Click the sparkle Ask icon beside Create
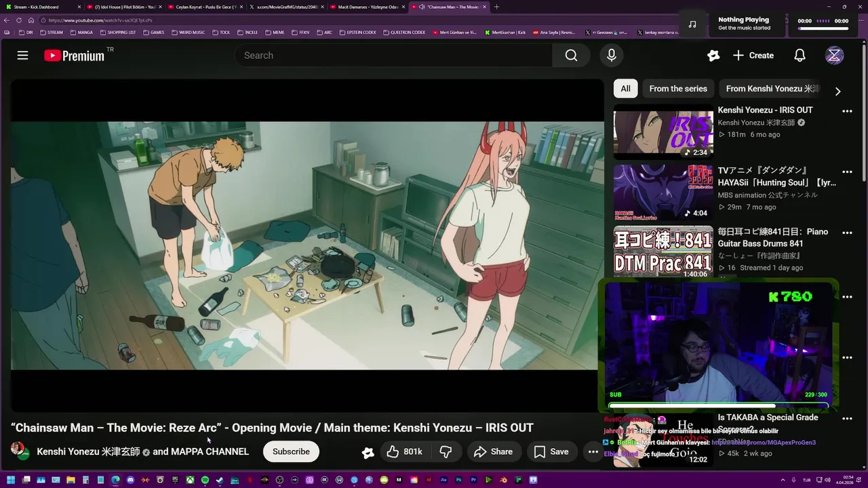868x488 pixels. coord(713,56)
